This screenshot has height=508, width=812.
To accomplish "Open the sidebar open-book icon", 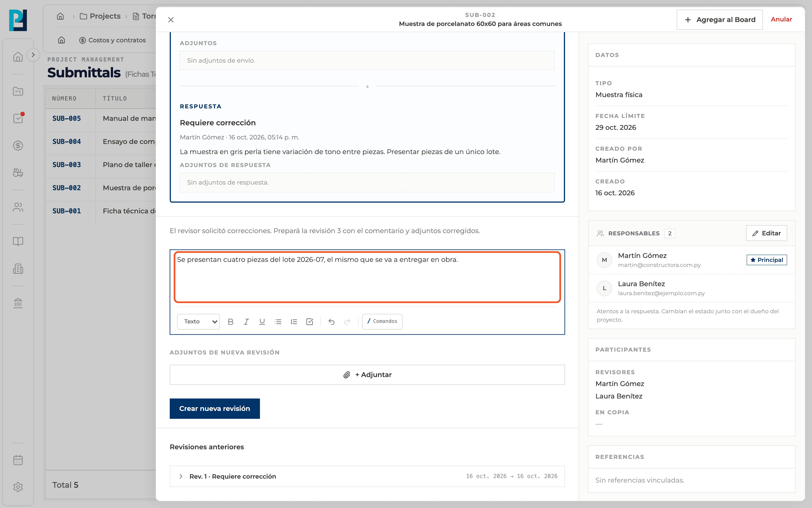I will 18,241.
